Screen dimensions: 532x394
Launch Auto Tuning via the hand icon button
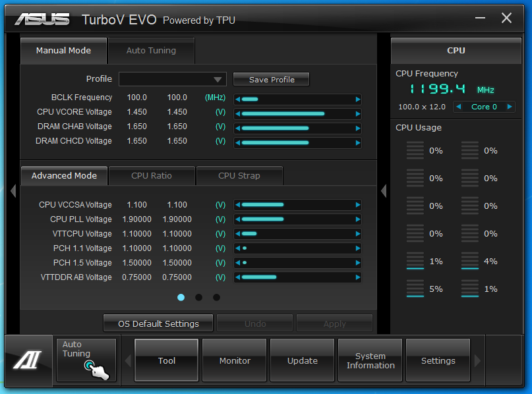point(86,360)
